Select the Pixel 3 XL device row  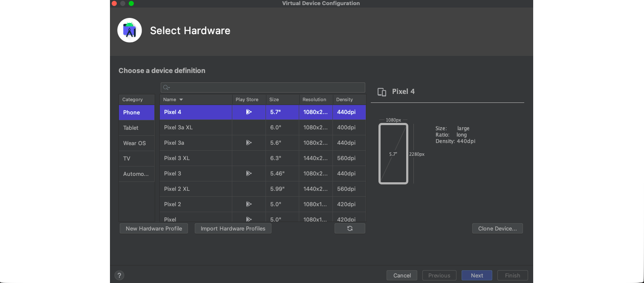pos(263,158)
